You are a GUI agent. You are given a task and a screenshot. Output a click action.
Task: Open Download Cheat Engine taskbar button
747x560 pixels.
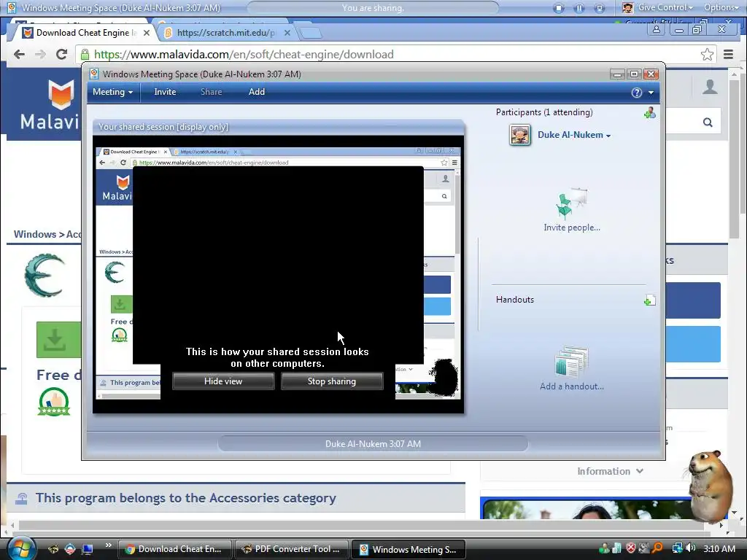tap(175, 549)
